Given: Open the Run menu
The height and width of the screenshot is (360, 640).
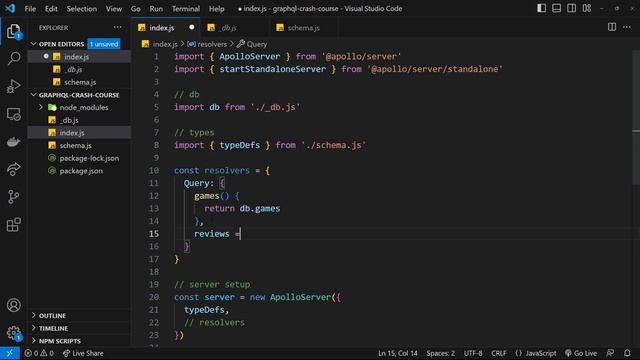Looking at the screenshot, I should [156, 9].
